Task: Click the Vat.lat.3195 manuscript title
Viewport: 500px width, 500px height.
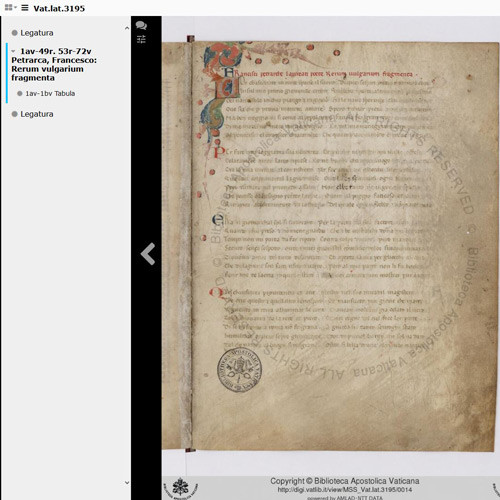Action: pos(59,8)
